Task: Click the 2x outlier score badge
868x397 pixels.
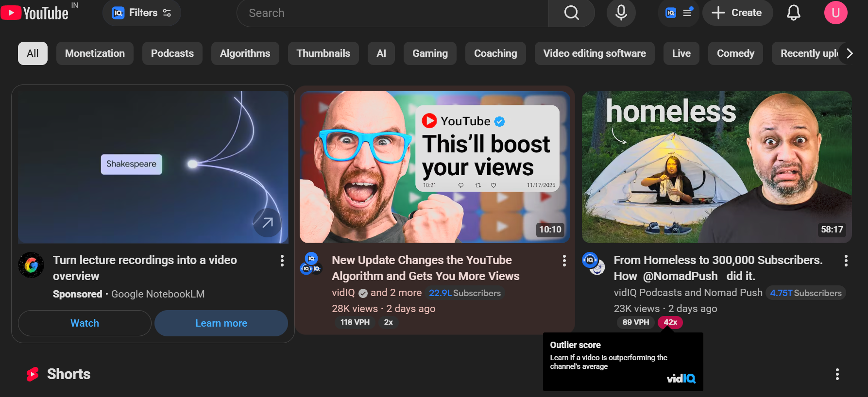Action: [388, 322]
